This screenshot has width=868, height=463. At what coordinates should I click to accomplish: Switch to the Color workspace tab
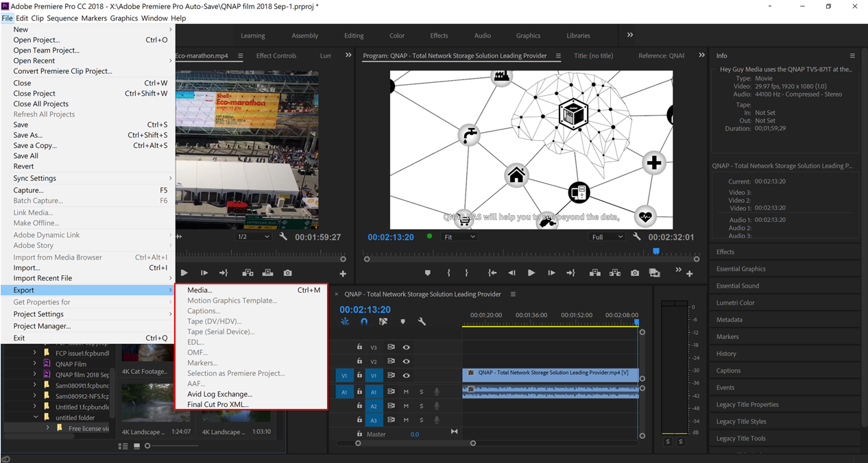tap(397, 36)
